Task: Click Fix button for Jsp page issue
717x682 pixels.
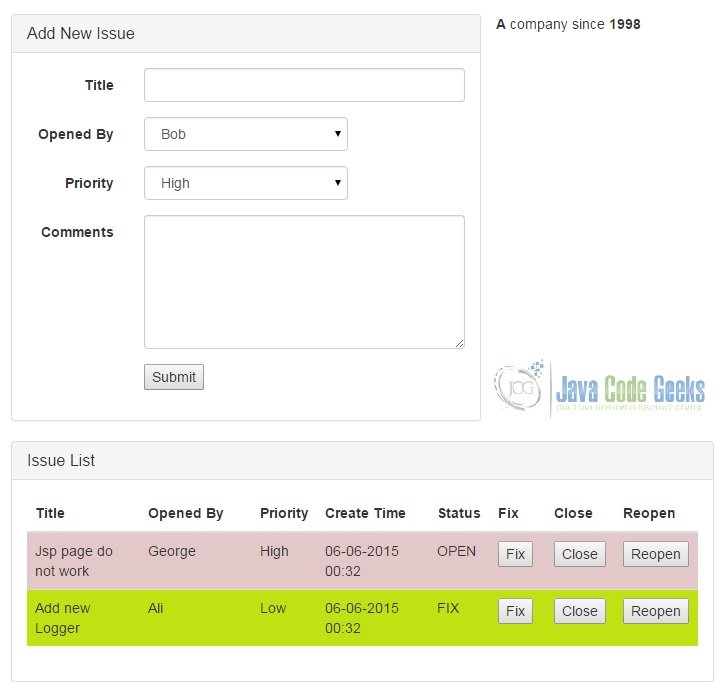Action: coord(515,554)
